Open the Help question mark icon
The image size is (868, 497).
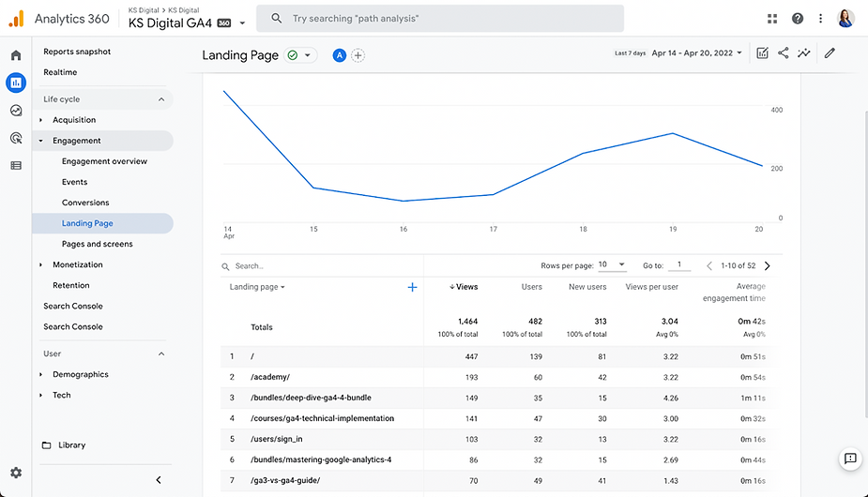[x=797, y=19]
